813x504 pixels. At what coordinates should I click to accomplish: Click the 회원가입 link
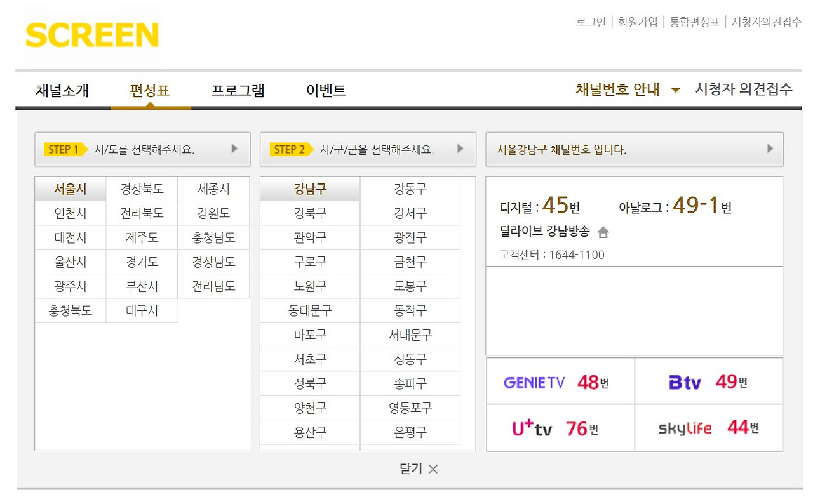pos(638,22)
